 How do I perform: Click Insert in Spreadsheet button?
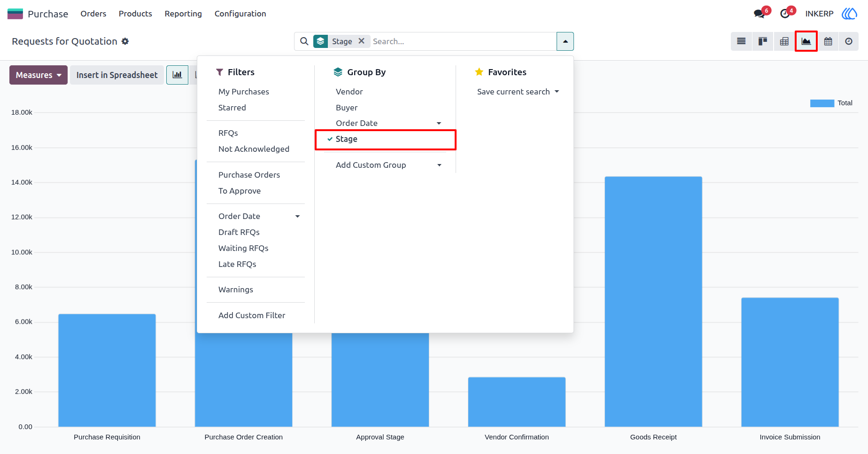pyautogui.click(x=117, y=75)
